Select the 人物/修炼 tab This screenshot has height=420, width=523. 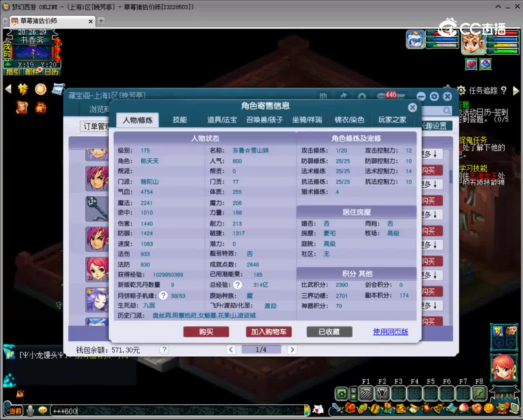click(x=138, y=120)
